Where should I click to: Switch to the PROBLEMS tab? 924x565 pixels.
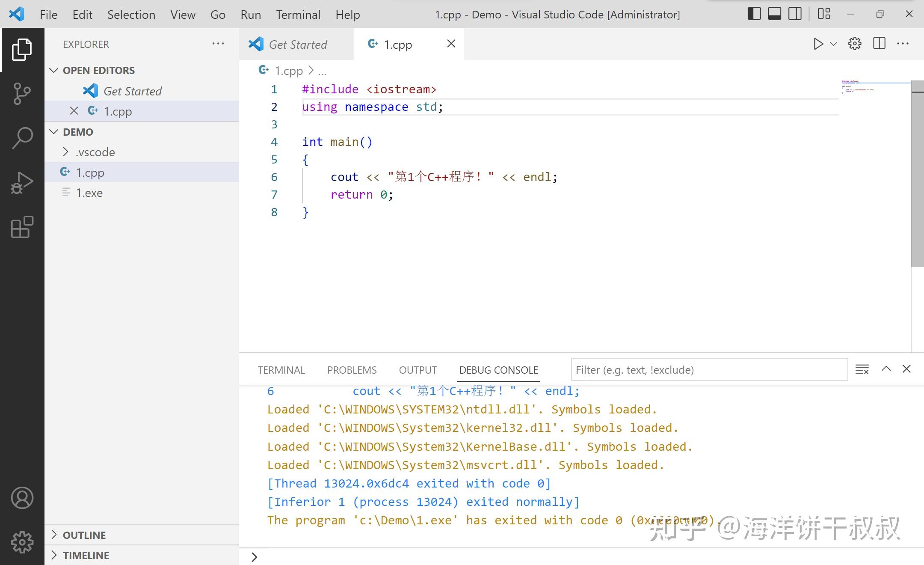352,369
